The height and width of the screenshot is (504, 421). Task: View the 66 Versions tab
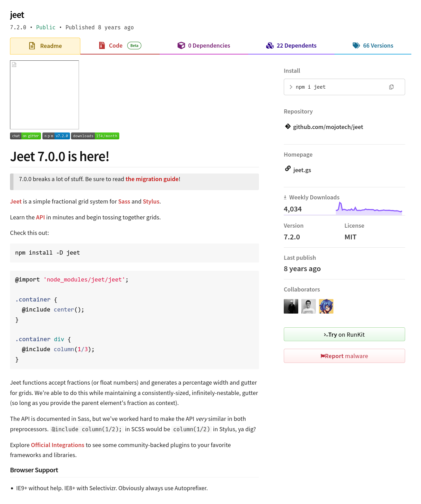tap(373, 46)
